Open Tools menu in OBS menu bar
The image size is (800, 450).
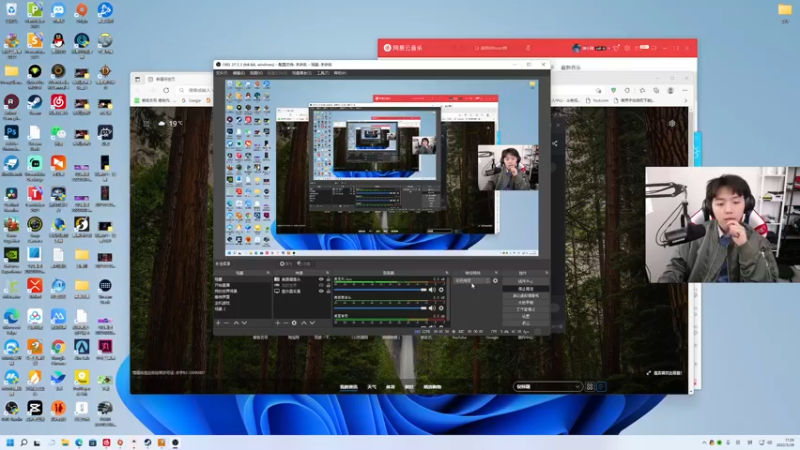pyautogui.click(x=322, y=73)
